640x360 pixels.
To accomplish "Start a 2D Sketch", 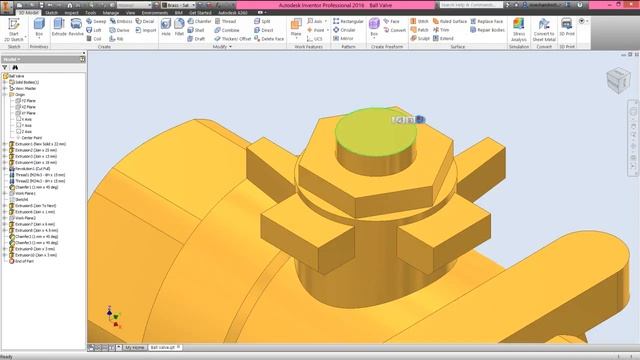I will 14,30.
